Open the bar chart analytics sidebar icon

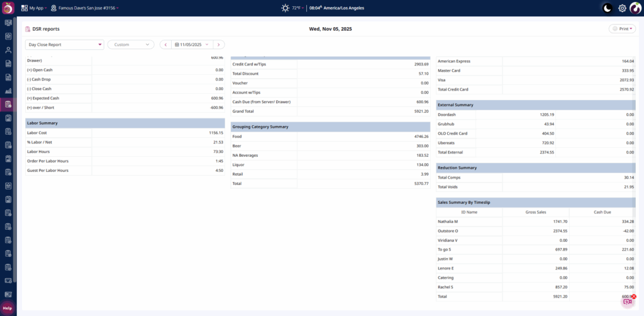click(8, 91)
